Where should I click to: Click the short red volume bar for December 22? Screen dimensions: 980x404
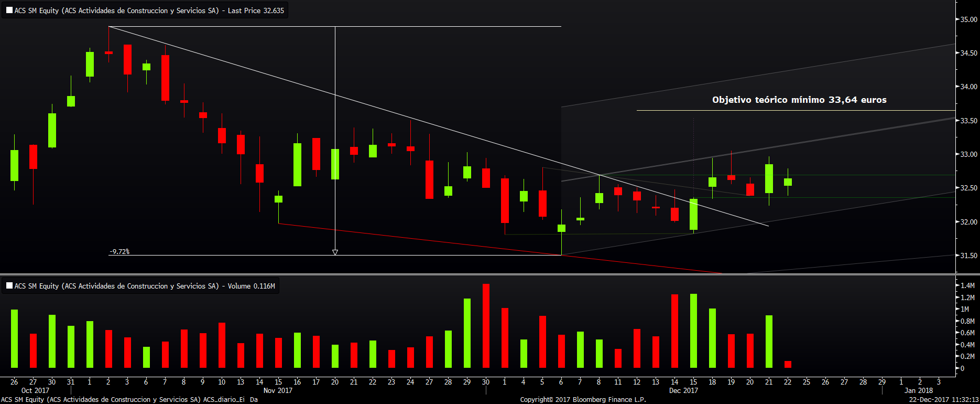[788, 364]
